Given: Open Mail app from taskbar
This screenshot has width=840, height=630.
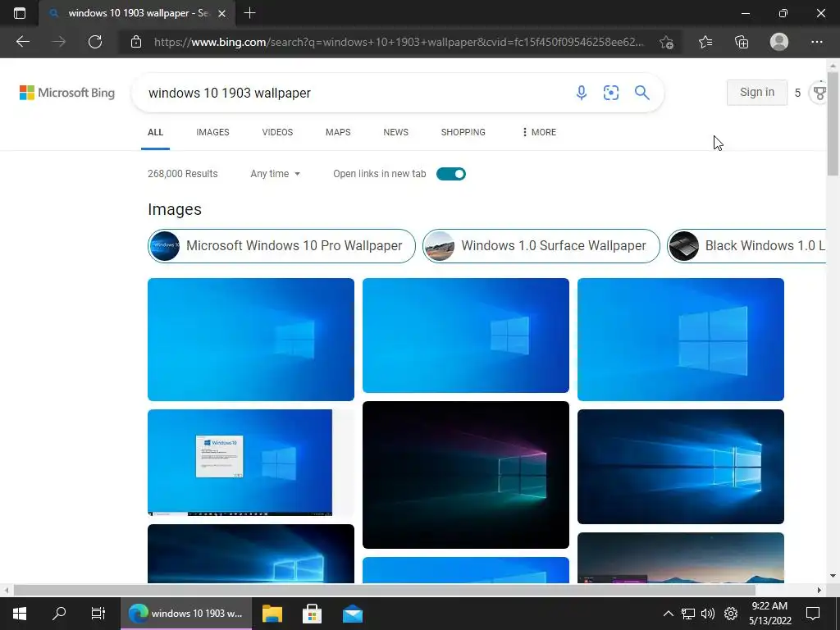Looking at the screenshot, I should click(353, 614).
